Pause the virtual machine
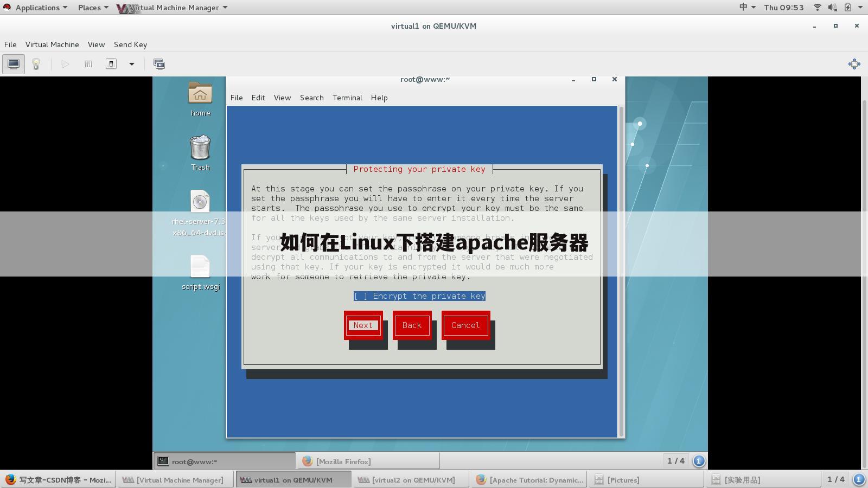Image resolution: width=868 pixels, height=488 pixels. (x=88, y=64)
